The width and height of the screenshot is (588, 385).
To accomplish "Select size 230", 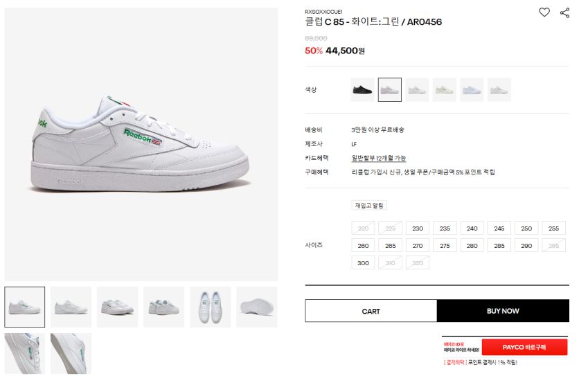I will coord(418,229).
